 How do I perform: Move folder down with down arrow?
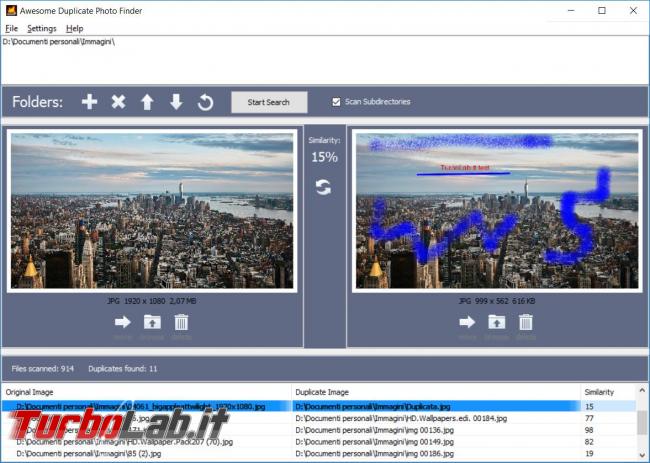pos(176,102)
